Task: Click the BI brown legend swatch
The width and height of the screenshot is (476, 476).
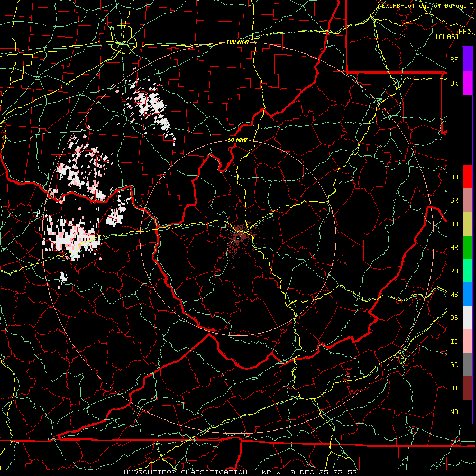Action: tap(467, 388)
